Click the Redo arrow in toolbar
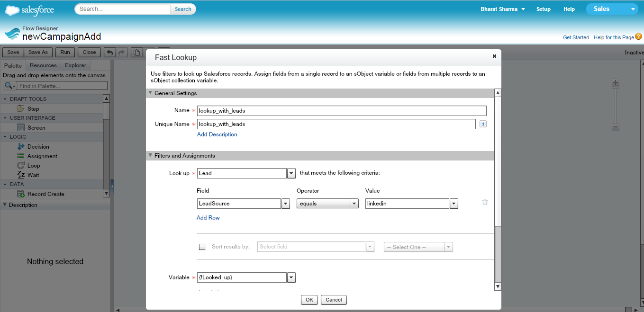 122,52
